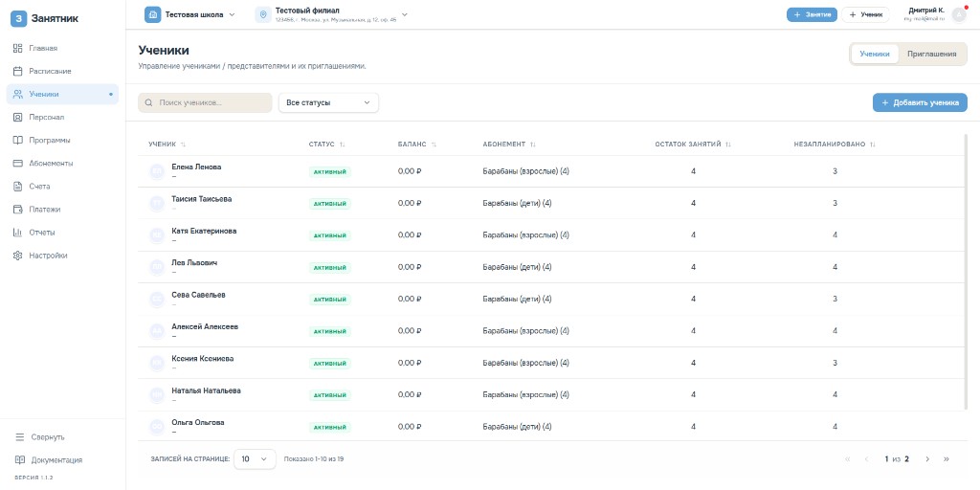
Task: Sort by Ученик column arrows
Action: [183, 145]
